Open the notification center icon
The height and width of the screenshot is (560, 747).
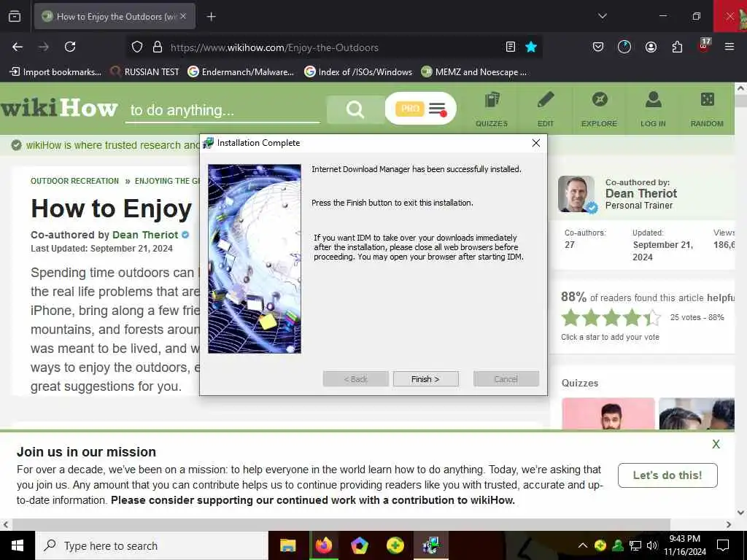[723, 545]
